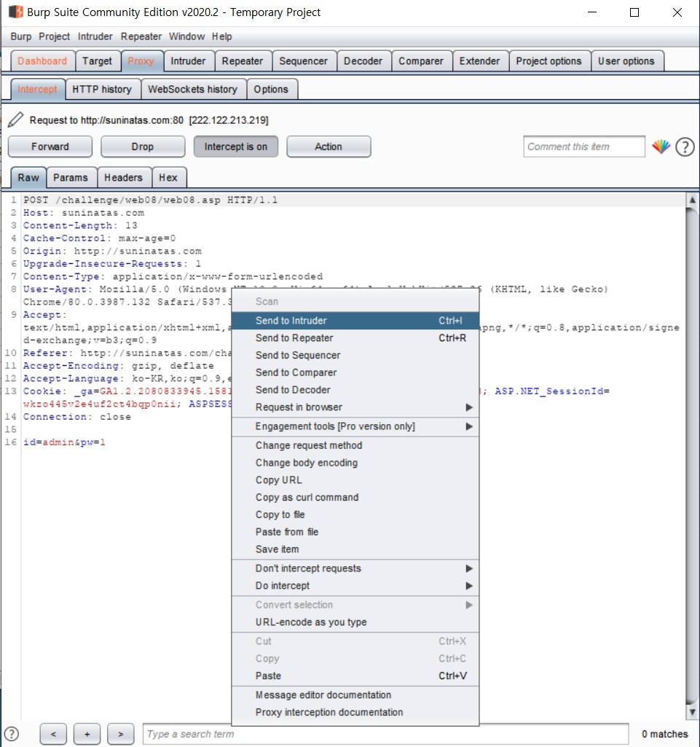
Task: Click the pencil edit target icon
Action: click(15, 120)
